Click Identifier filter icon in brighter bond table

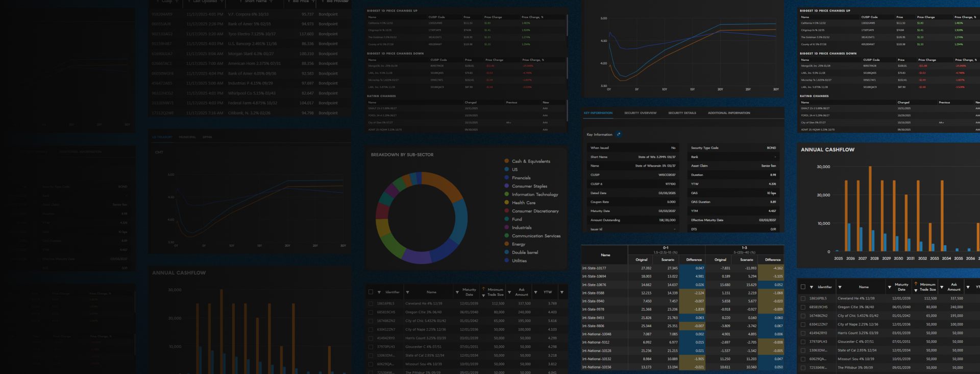coord(812,287)
